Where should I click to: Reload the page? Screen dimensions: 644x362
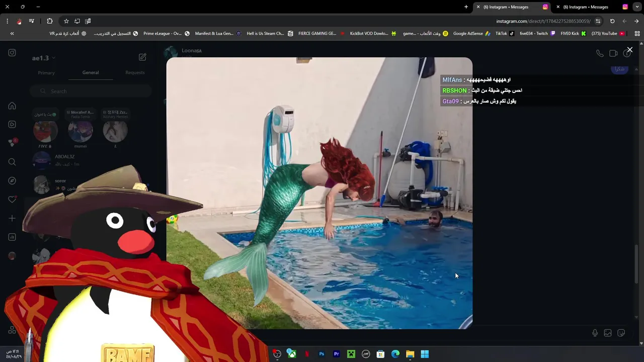[x=612, y=21]
